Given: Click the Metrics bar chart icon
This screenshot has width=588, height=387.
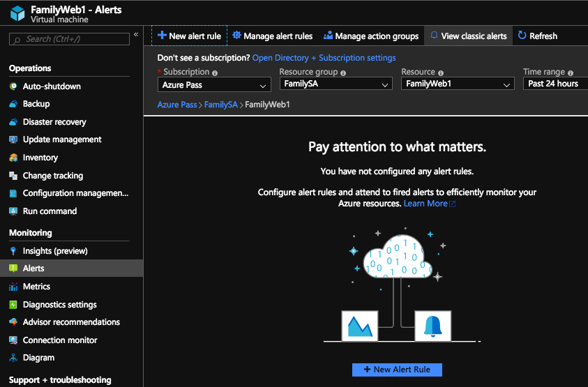Looking at the screenshot, I should tap(13, 287).
